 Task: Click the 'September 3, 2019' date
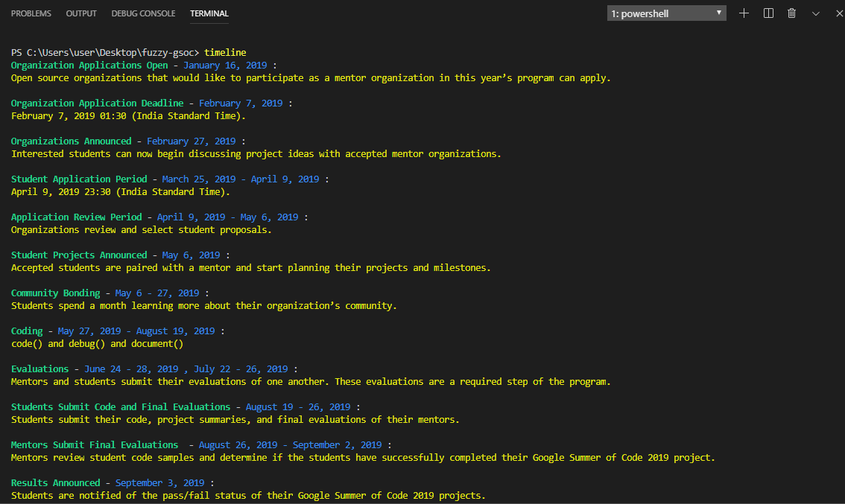(x=160, y=482)
